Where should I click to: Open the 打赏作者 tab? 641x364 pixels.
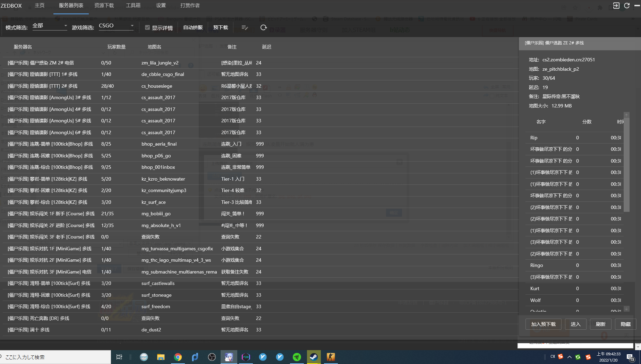[190, 6]
